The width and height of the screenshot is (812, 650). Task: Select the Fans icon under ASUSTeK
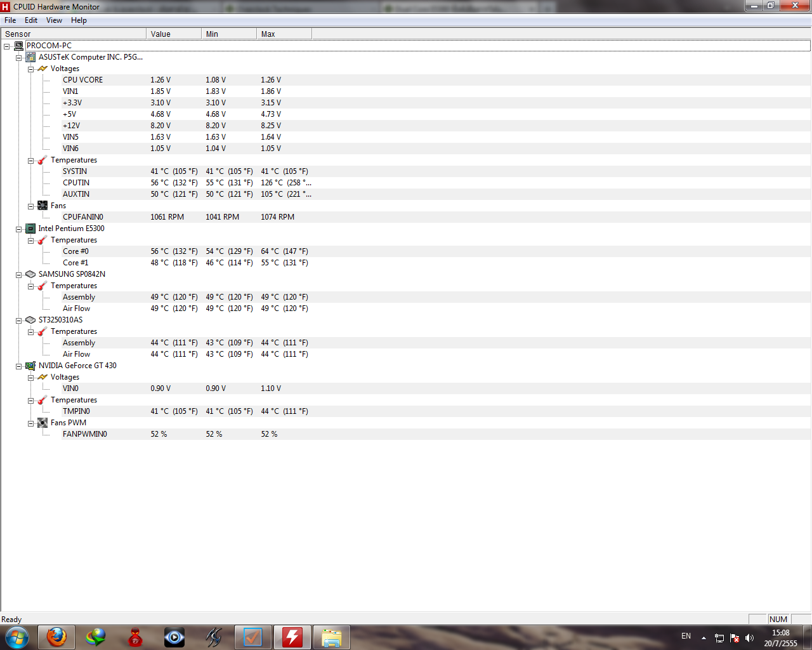click(43, 206)
